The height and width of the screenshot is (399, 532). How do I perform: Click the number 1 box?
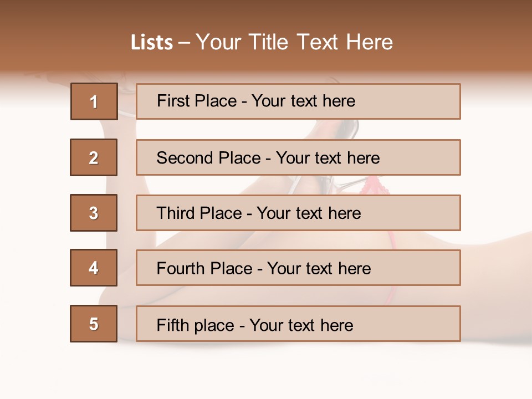94,101
